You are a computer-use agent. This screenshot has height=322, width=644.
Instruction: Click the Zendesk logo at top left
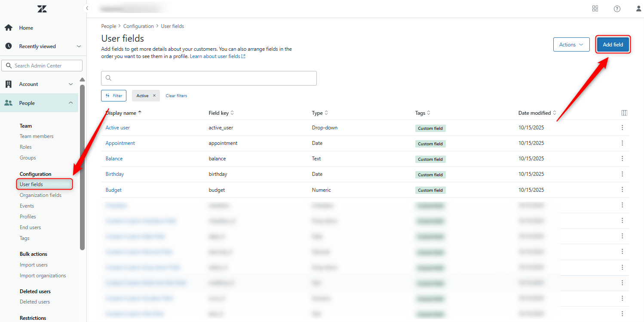click(42, 9)
